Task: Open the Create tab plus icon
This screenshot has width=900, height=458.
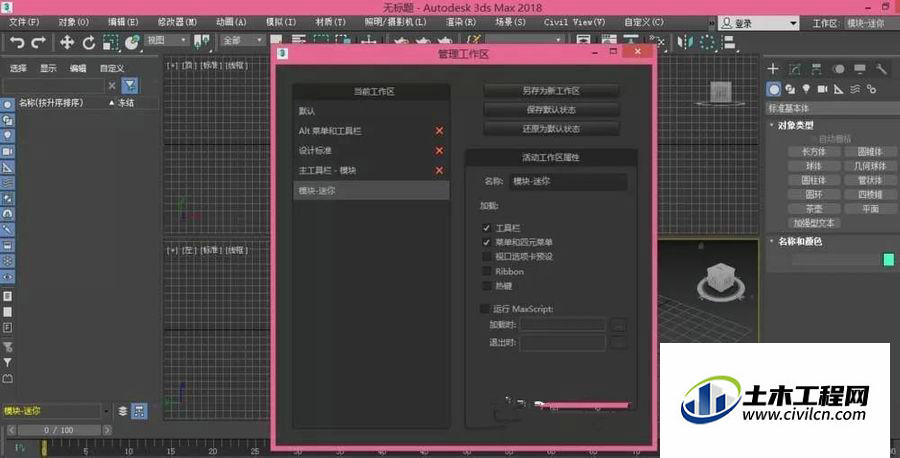Action: click(x=773, y=69)
